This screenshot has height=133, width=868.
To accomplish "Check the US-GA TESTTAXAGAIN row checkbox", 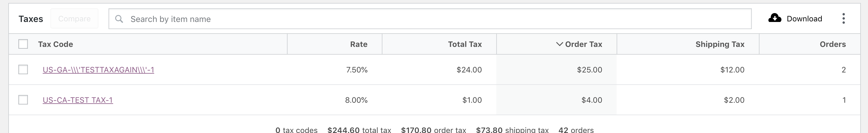I will 23,69.
